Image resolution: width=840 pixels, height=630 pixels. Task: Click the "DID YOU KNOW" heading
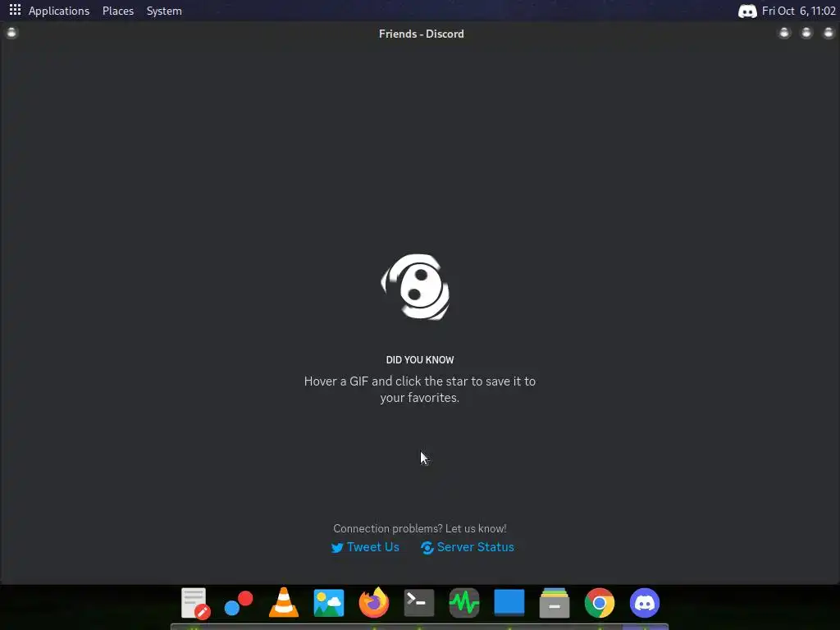pos(420,360)
